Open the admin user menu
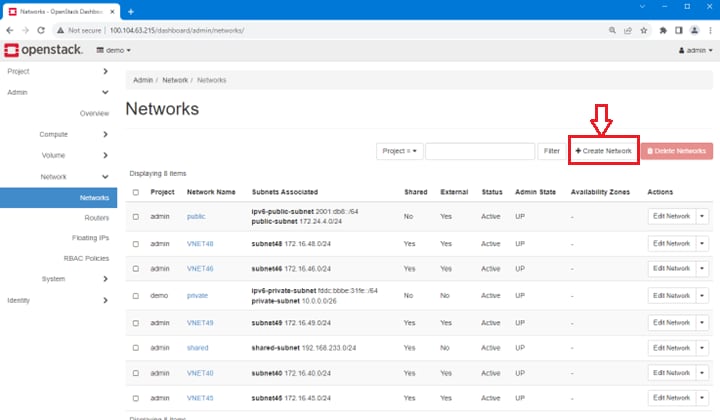 pyautogui.click(x=696, y=50)
